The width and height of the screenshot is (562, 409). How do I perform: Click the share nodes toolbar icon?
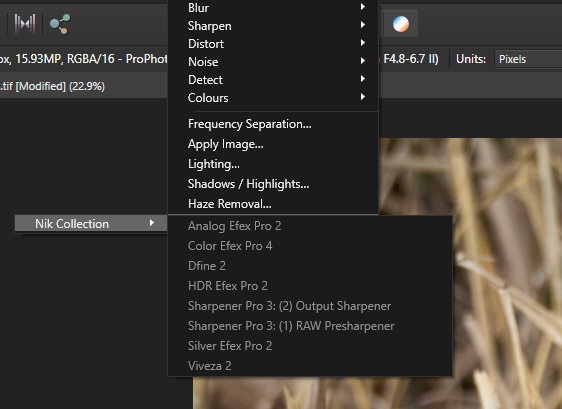pyautogui.click(x=60, y=24)
